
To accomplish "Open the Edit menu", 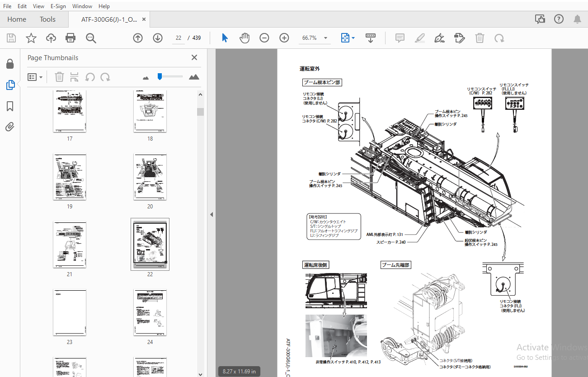I will 22,6.
